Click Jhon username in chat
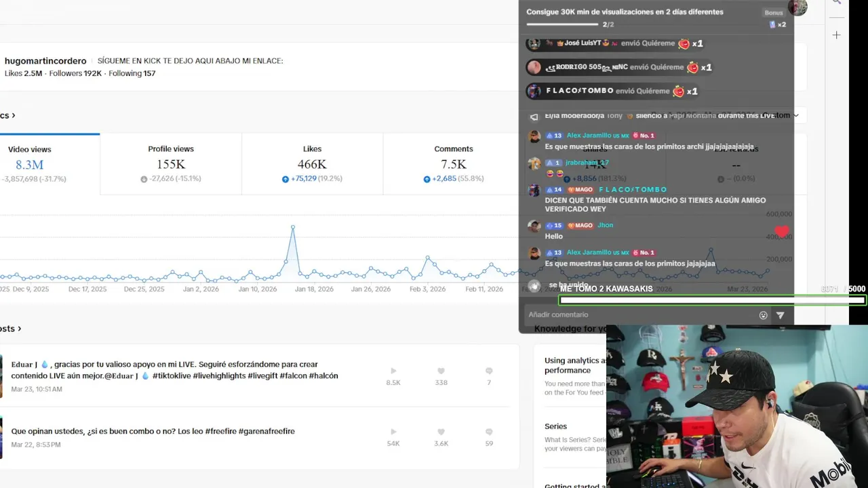The image size is (868, 488). click(x=606, y=225)
